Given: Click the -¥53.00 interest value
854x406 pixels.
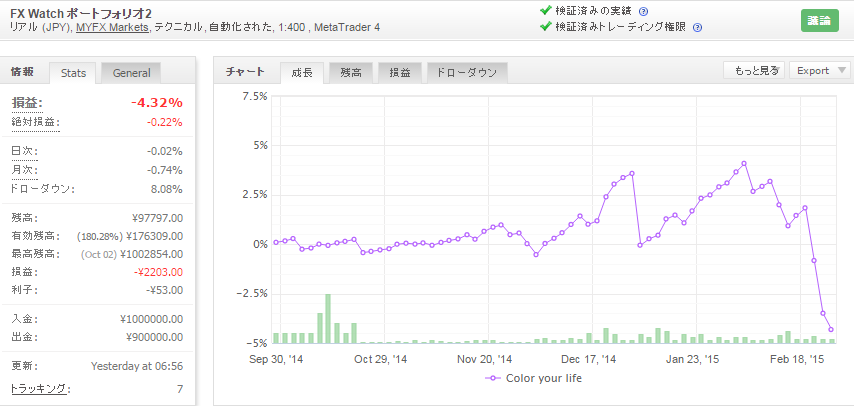Looking at the screenshot, I should [165, 290].
